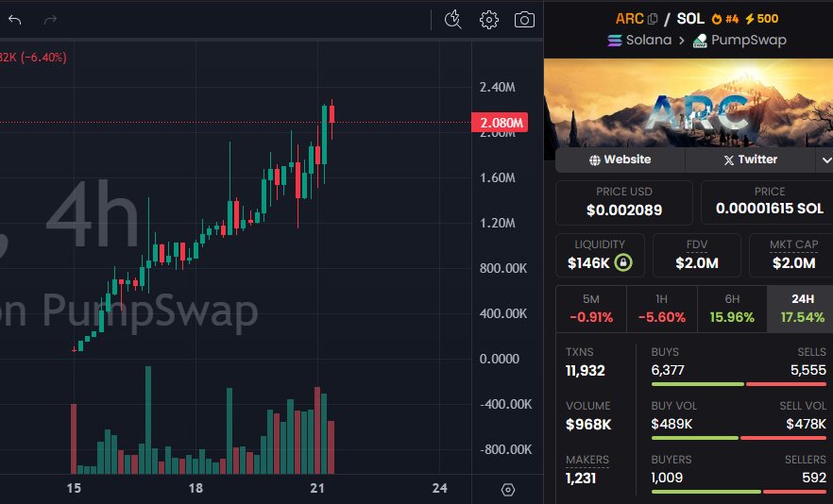Click the fire trending rank #4 badge
833x504 pixels.
[x=725, y=19]
